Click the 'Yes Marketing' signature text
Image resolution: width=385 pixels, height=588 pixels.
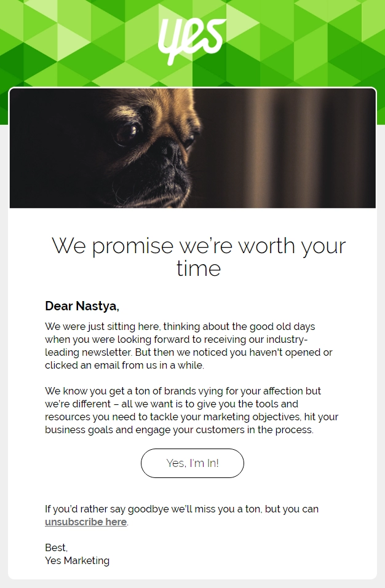click(x=77, y=560)
